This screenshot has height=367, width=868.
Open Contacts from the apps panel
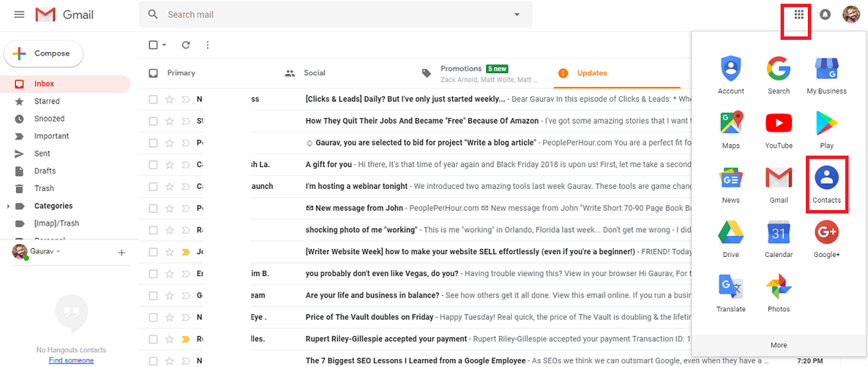[826, 180]
